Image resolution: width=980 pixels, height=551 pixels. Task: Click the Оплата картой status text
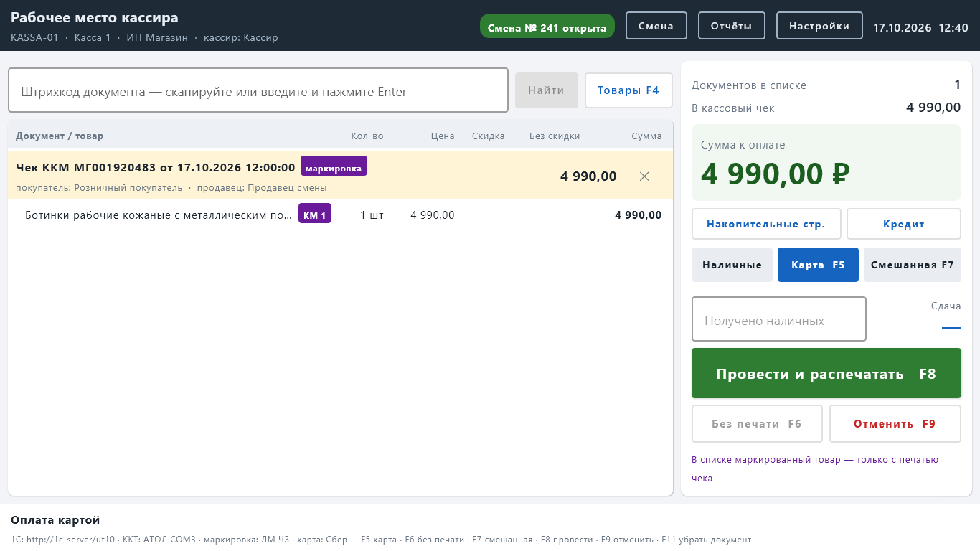pos(55,520)
